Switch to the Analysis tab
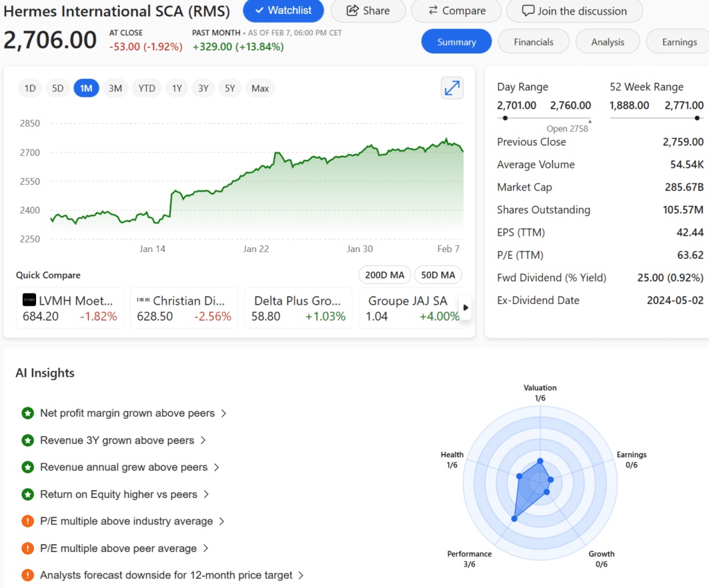Screen dimensions: 709x588 pyautogui.click(x=608, y=42)
